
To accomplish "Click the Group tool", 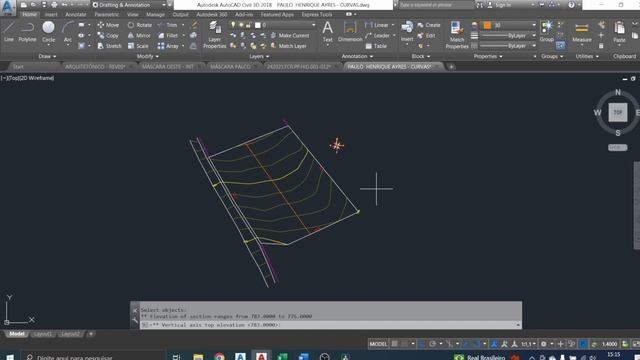I will point(547,32).
